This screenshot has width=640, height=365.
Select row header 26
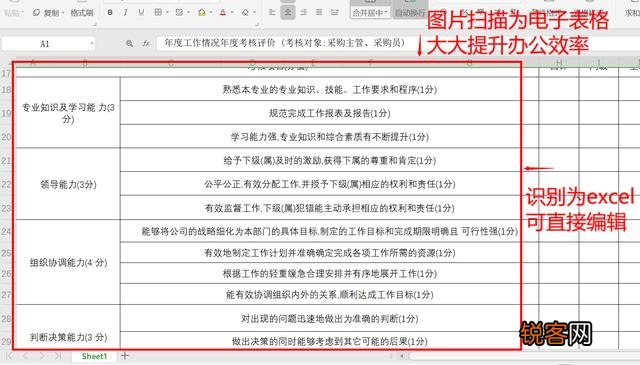[6, 273]
